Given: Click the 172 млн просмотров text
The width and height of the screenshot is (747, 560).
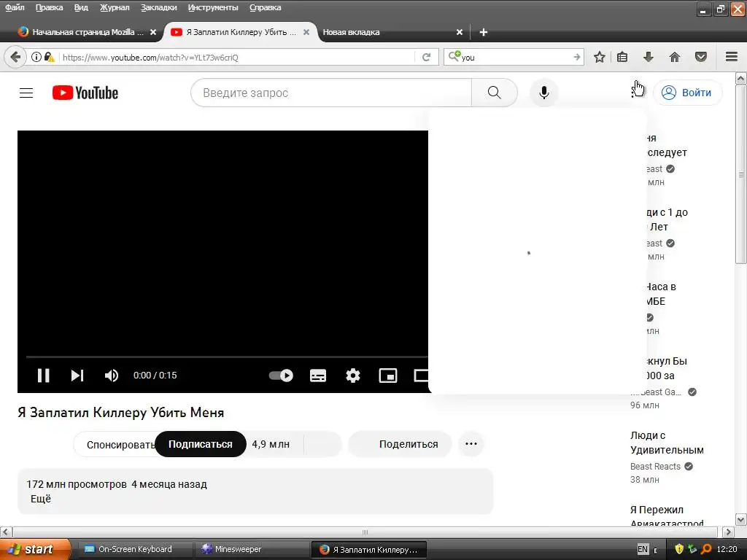Looking at the screenshot, I should click(77, 484).
